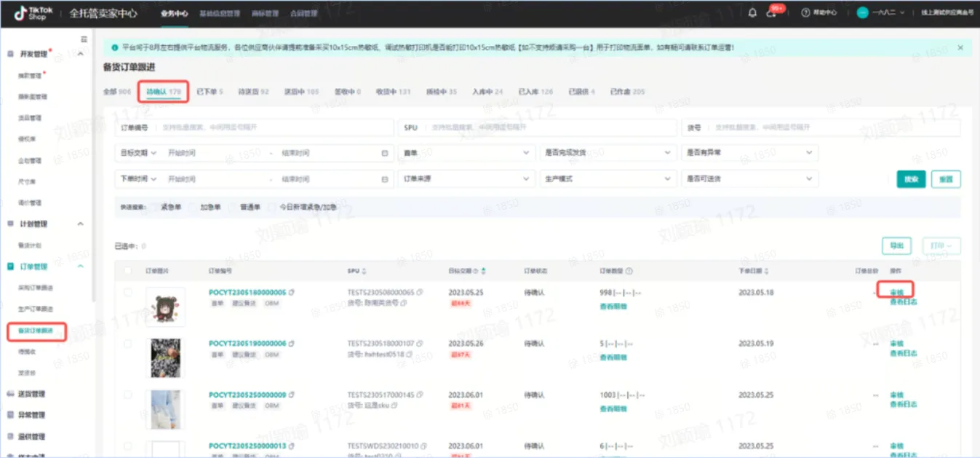The image size is (980, 458).
Task: Collapse the 开发管理 sidebar group
Action: pyautogui.click(x=80, y=55)
